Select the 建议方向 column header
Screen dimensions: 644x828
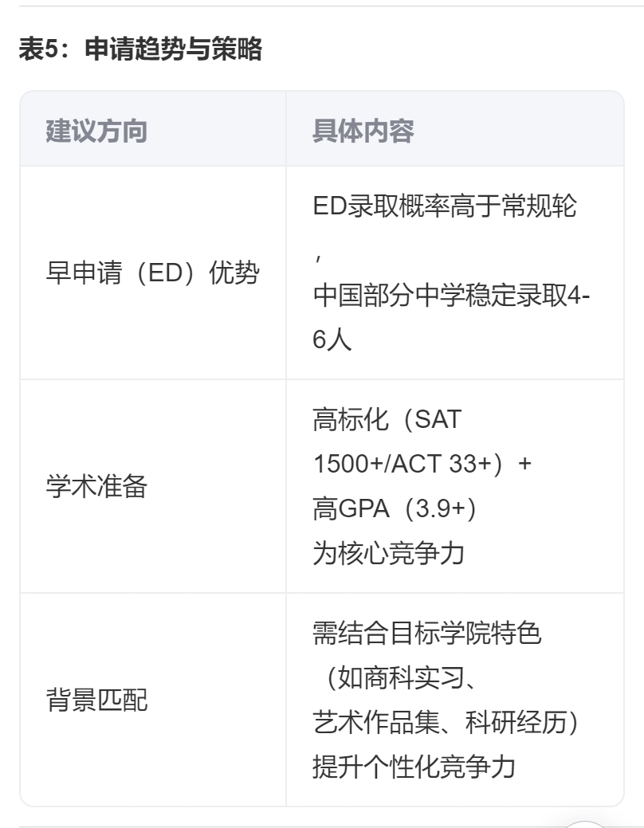tap(96, 131)
